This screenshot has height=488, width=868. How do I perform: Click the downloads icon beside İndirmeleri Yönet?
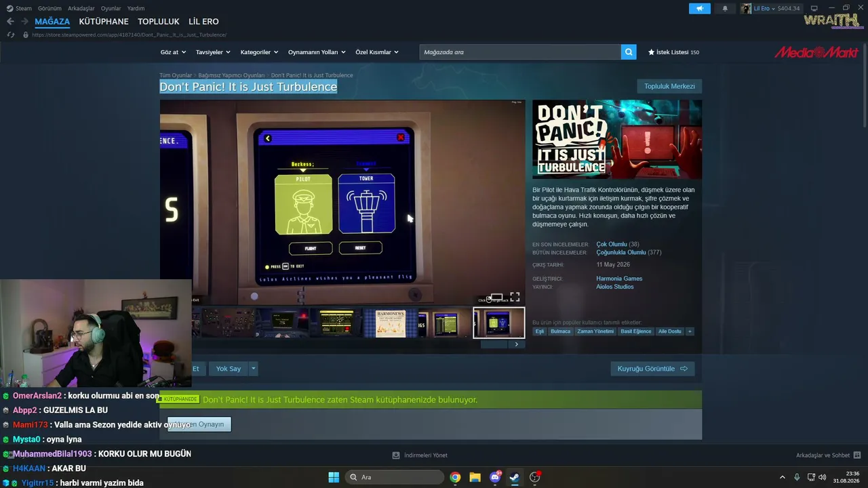pyautogui.click(x=397, y=455)
